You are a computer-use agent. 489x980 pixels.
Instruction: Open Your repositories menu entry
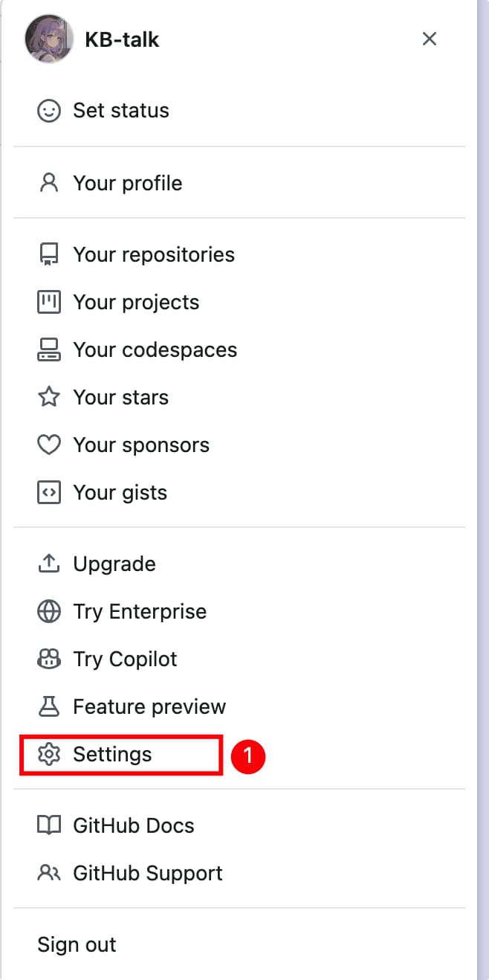coord(153,254)
